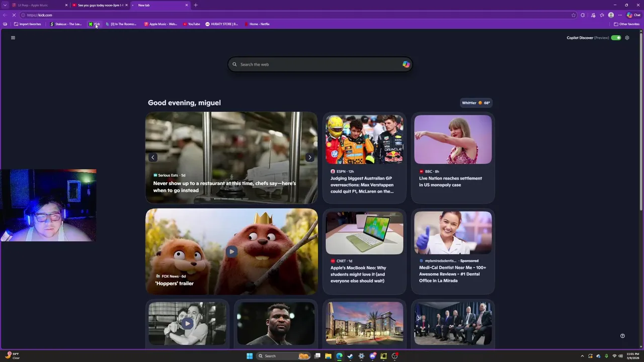644x362 pixels.
Task: Open the In The Rooms bookmark
Action: [x=121, y=24]
